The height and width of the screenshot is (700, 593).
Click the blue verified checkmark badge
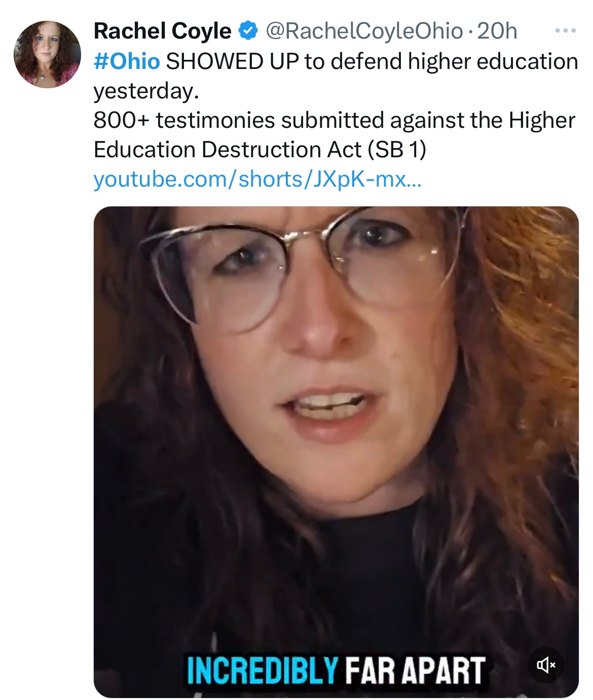247,31
